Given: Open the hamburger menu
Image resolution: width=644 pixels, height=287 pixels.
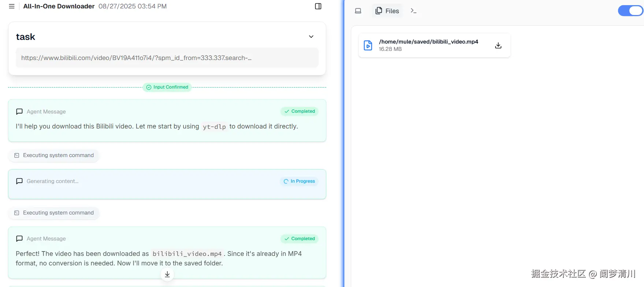Looking at the screenshot, I should tap(12, 6).
